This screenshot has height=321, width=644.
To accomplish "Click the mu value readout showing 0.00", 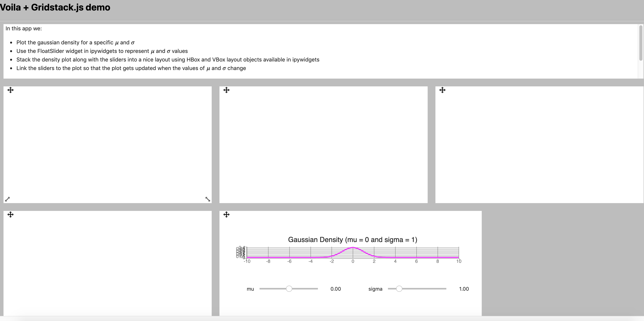I will [x=335, y=289].
